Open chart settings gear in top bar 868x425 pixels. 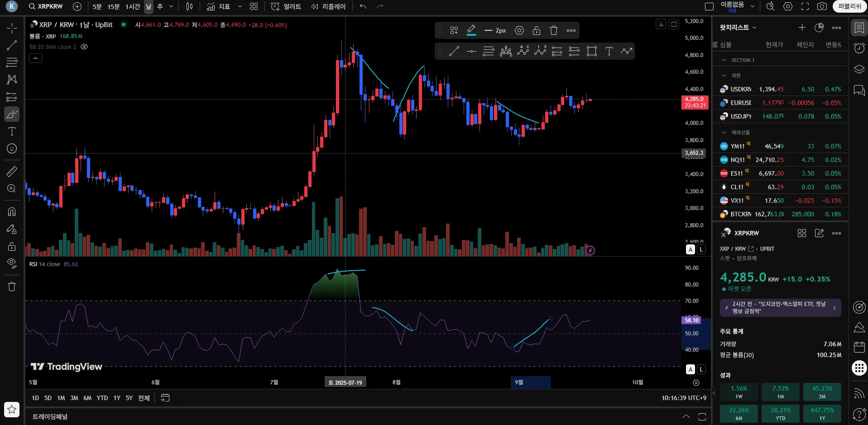pos(788,6)
